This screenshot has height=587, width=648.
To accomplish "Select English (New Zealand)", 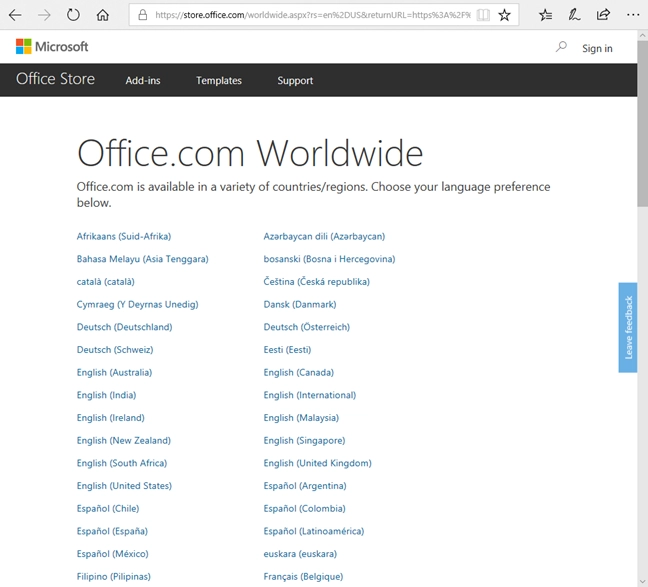I will pos(124,441).
